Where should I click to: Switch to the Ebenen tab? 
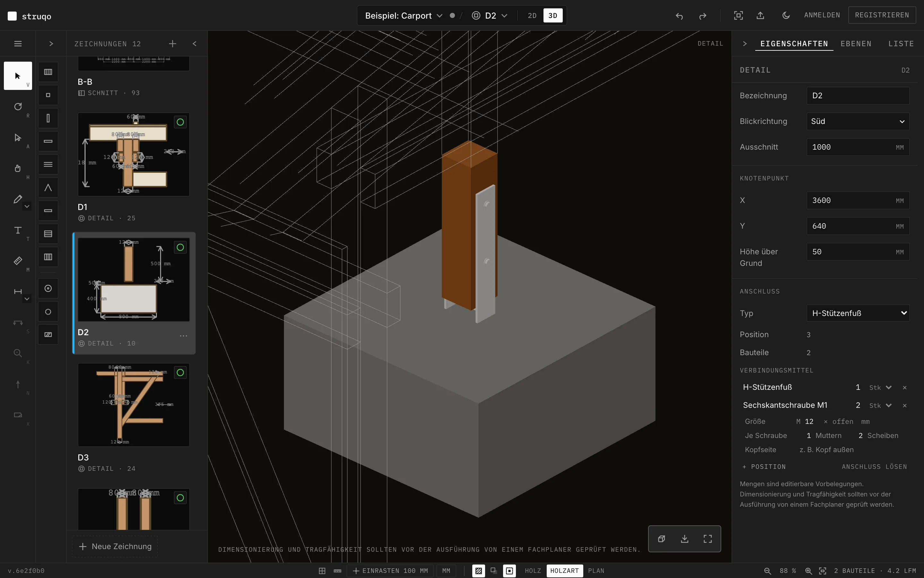click(x=856, y=44)
